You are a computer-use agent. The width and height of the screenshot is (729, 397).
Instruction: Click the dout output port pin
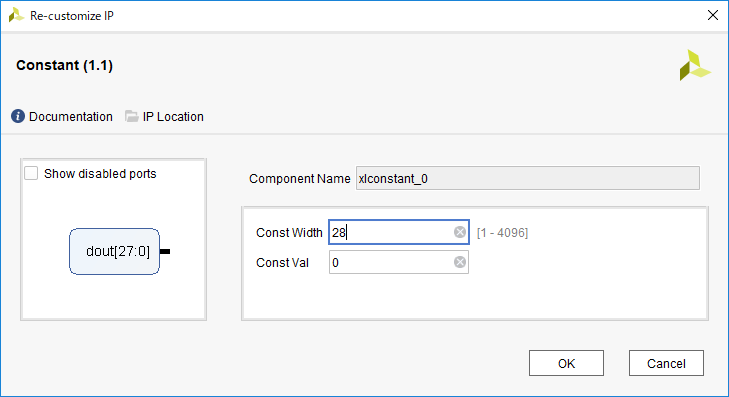tap(165, 251)
